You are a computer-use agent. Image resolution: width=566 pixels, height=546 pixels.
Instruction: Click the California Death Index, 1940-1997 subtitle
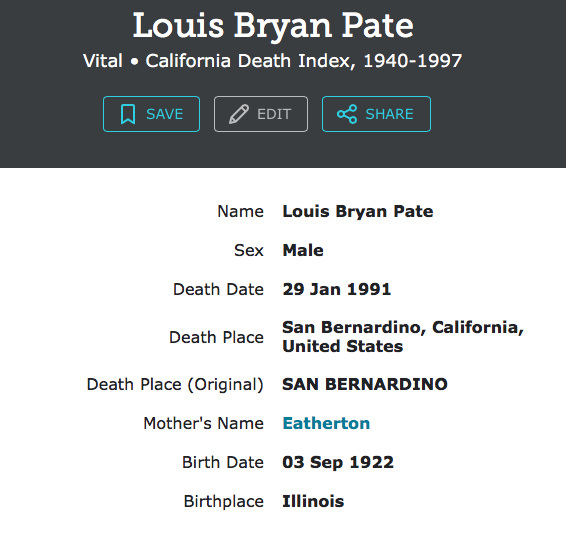[304, 61]
